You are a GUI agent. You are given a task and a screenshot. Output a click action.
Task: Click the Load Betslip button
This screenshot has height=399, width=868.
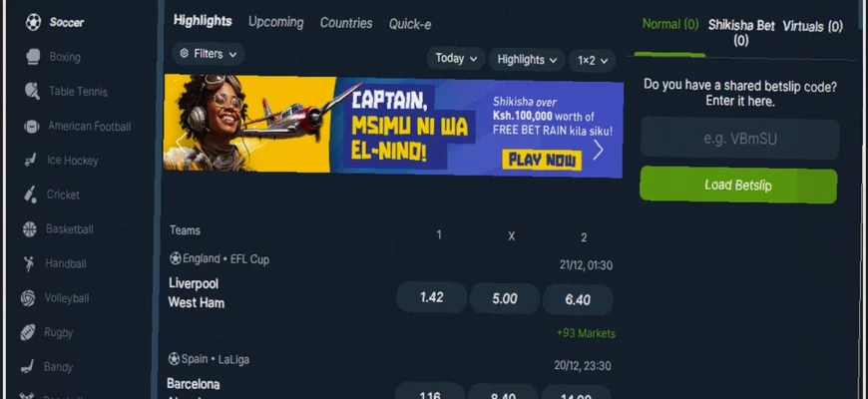pos(738,185)
